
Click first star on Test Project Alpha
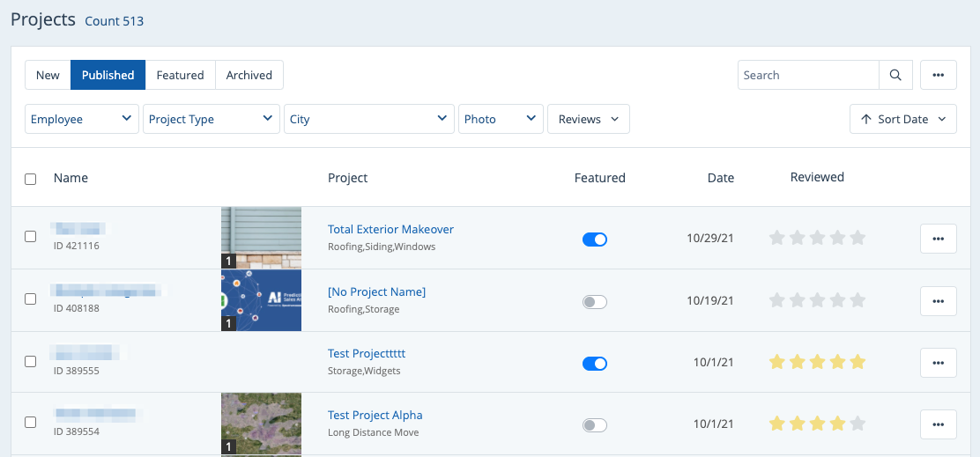(776, 424)
